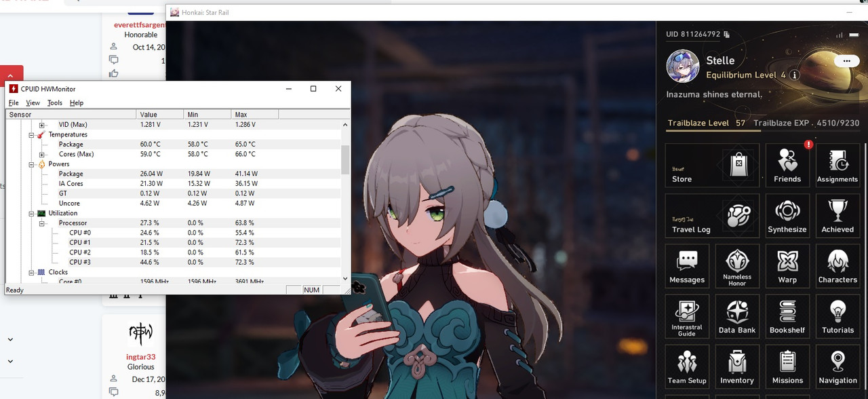Click ingtar33's forum avatar
Screen dimensions: 868x399
[140, 332]
